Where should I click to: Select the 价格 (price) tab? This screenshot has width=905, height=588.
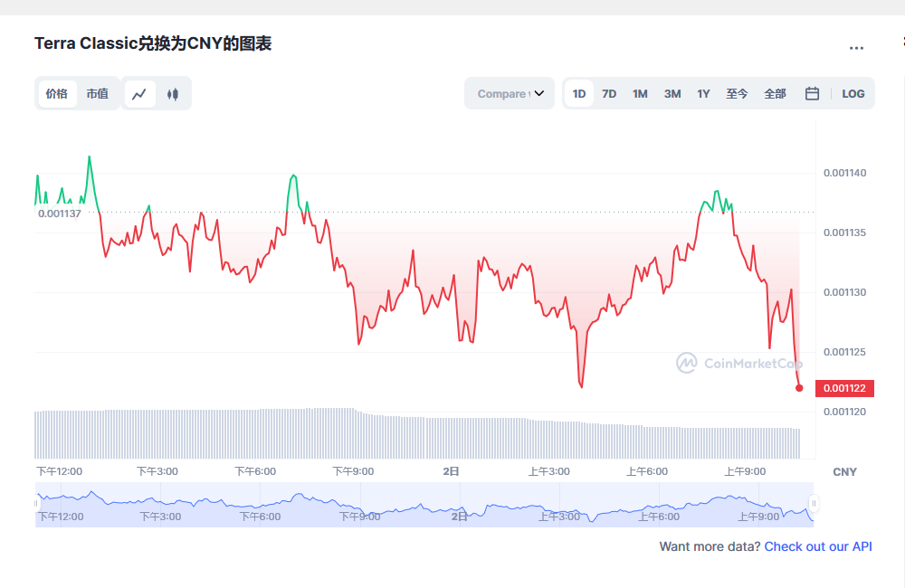point(57,93)
